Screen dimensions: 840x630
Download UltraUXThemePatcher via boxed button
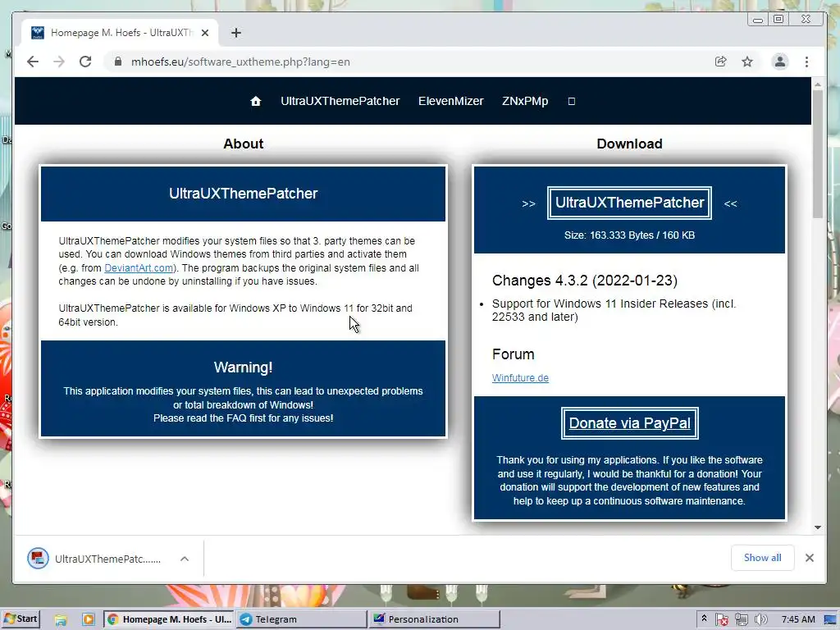(629, 203)
